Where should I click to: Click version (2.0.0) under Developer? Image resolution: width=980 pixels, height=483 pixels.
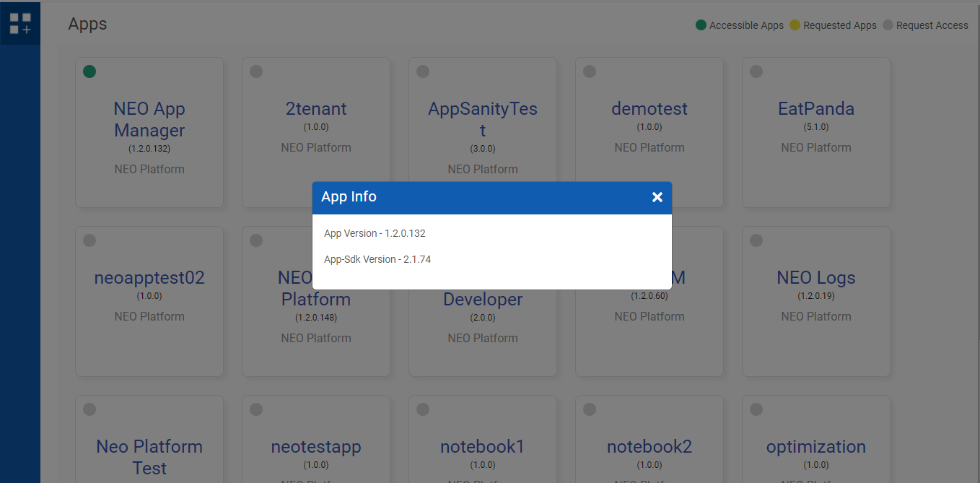coord(483,318)
